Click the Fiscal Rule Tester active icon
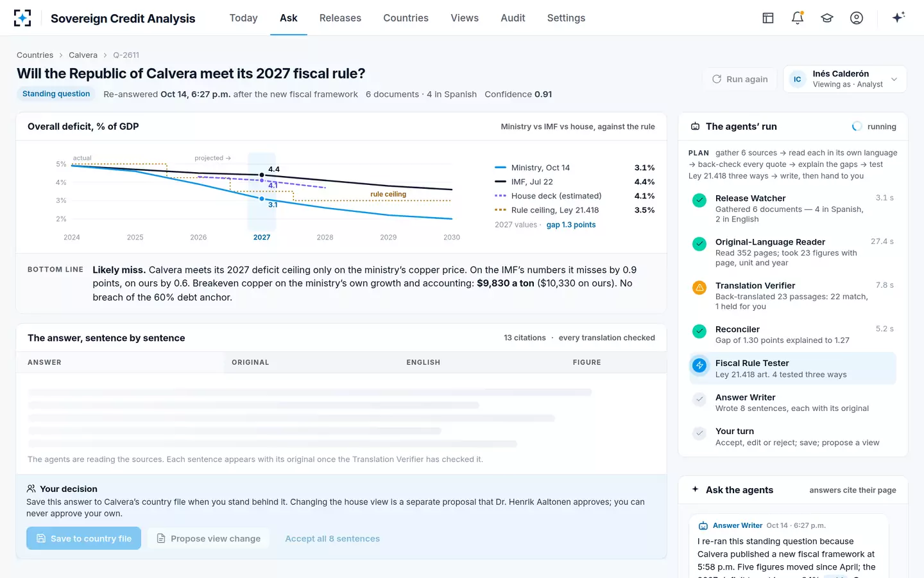Image resolution: width=924 pixels, height=578 pixels. pyautogui.click(x=699, y=365)
